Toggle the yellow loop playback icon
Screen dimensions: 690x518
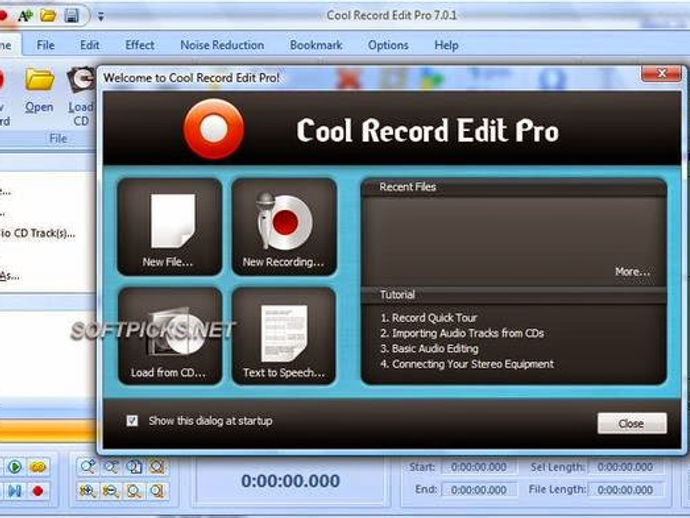click(x=38, y=466)
